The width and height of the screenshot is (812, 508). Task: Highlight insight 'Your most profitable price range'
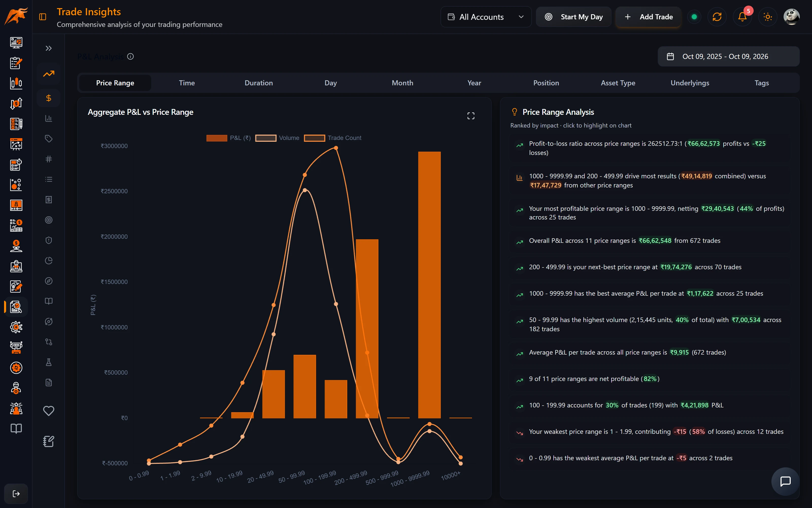(x=649, y=213)
